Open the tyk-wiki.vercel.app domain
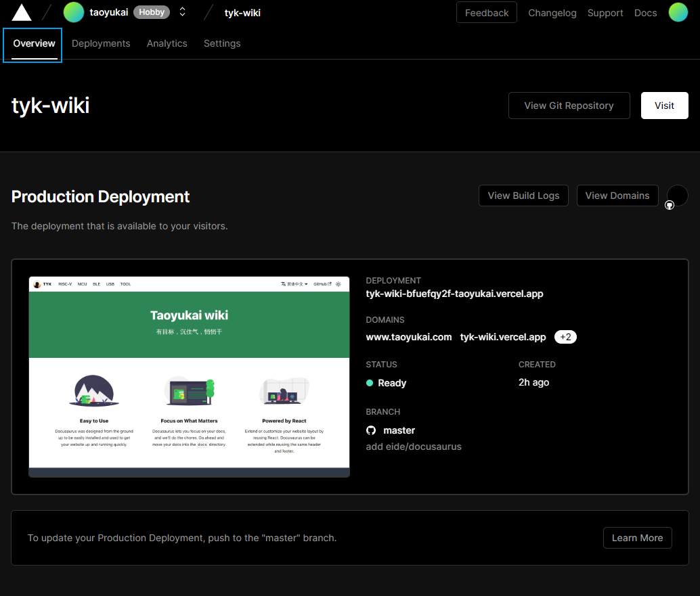 [503, 337]
